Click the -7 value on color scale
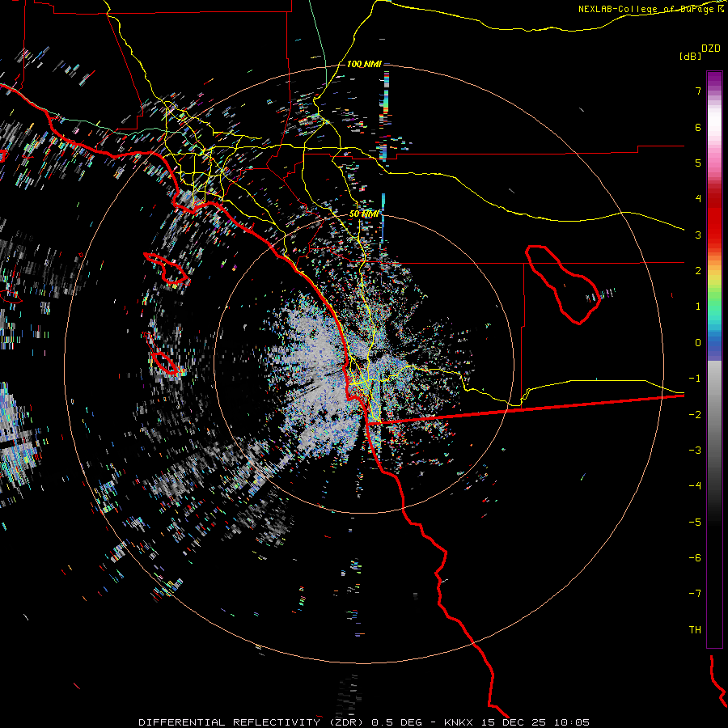 coord(695,594)
